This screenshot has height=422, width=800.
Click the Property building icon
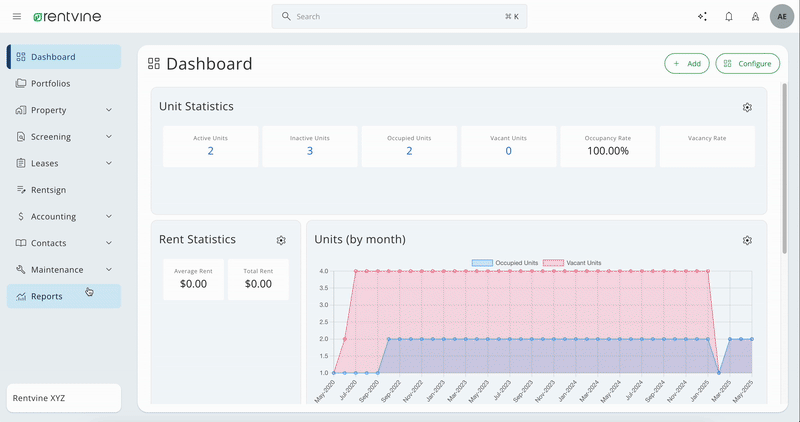pyautogui.click(x=21, y=110)
